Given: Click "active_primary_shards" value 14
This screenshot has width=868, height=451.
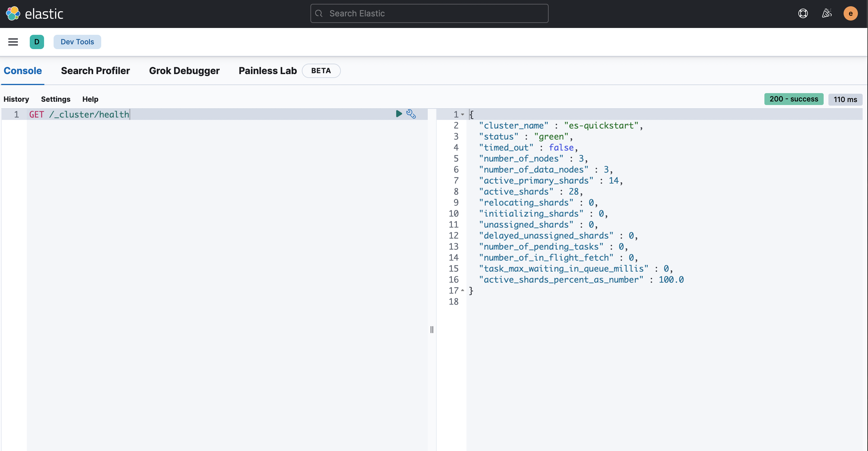Looking at the screenshot, I should click(613, 181).
